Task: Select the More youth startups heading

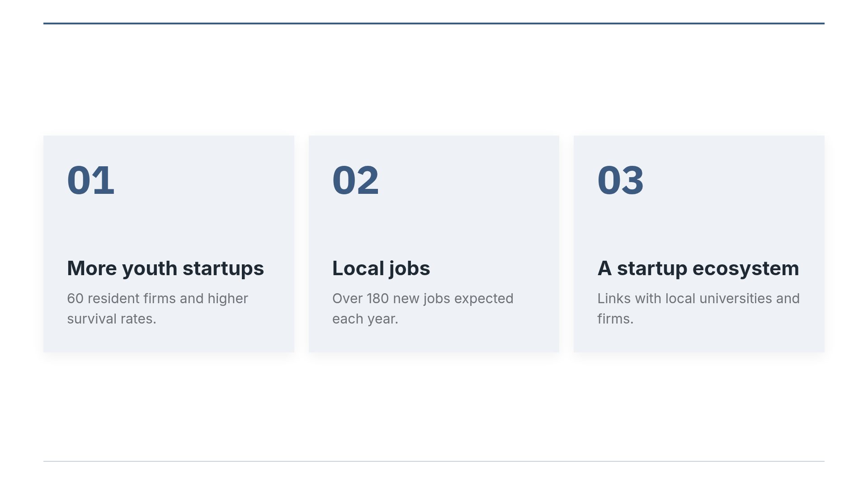Action: [x=165, y=268]
